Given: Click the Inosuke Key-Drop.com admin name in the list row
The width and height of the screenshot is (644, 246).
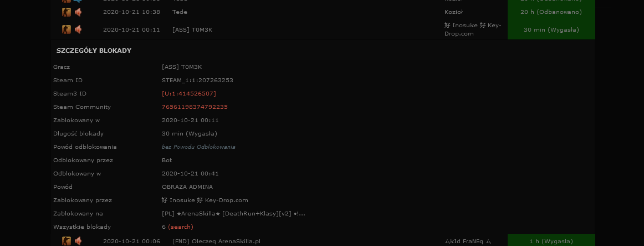Looking at the screenshot, I should (x=473, y=29).
